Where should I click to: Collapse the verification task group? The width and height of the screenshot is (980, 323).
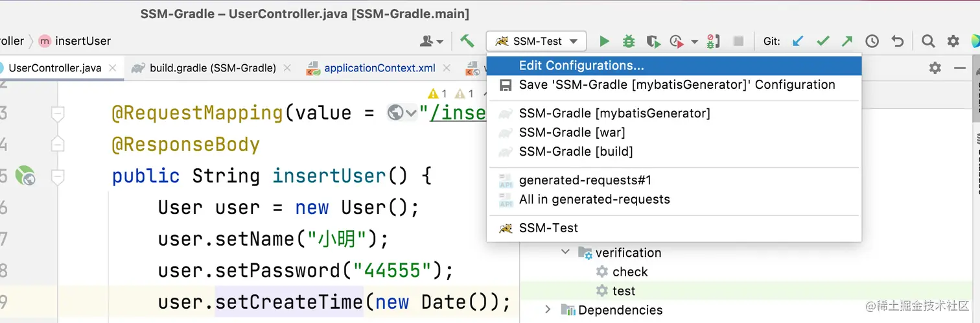[566, 252]
